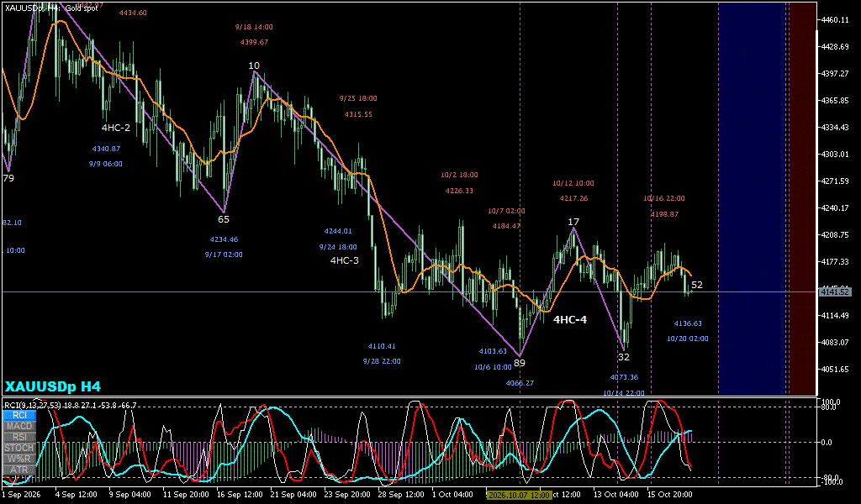The image size is (861, 504).
Task: Click the zigzag count label 52
Action: (x=697, y=285)
